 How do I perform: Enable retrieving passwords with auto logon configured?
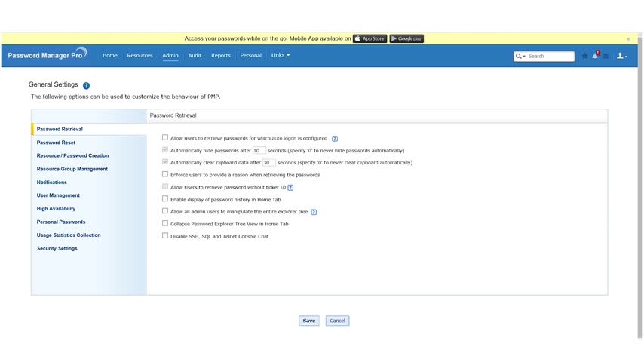point(165,137)
